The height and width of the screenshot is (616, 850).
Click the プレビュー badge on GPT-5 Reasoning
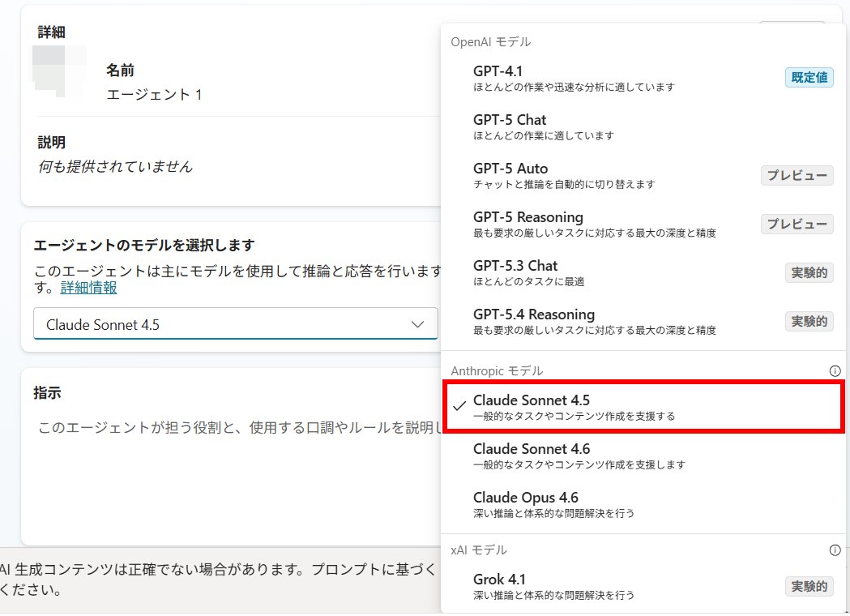[x=797, y=224]
